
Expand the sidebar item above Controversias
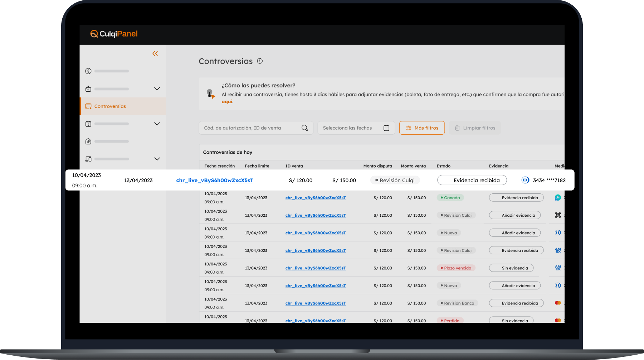tap(157, 89)
